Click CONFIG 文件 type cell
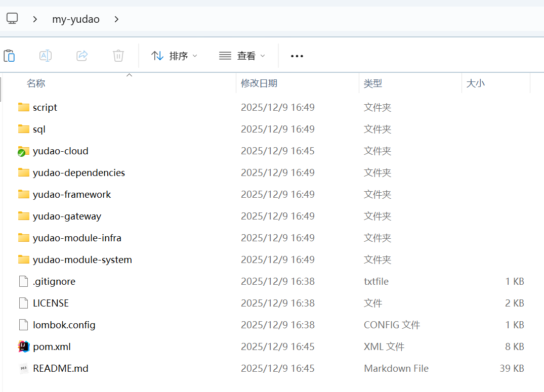 (x=392, y=325)
